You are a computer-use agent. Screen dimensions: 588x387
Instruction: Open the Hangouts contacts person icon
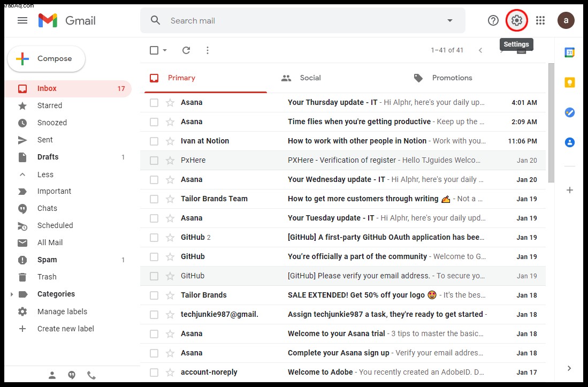click(52, 375)
